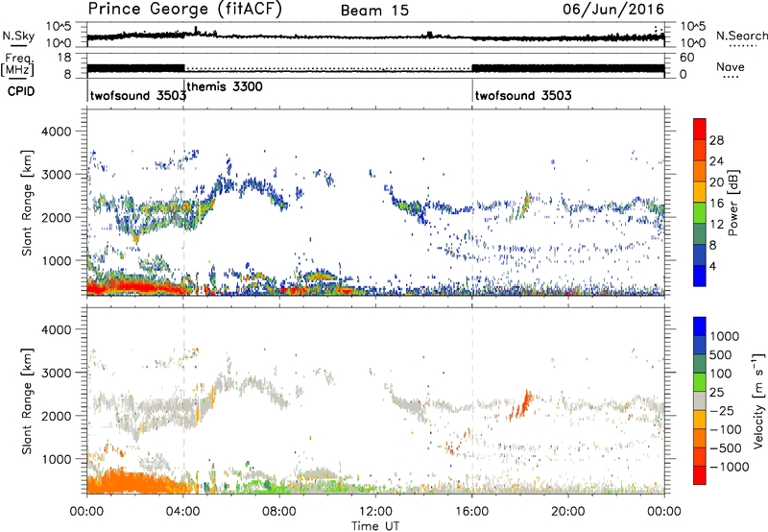Click the "4" label on the Power colorbar
The width and height of the screenshot is (768, 532).
[x=712, y=267]
